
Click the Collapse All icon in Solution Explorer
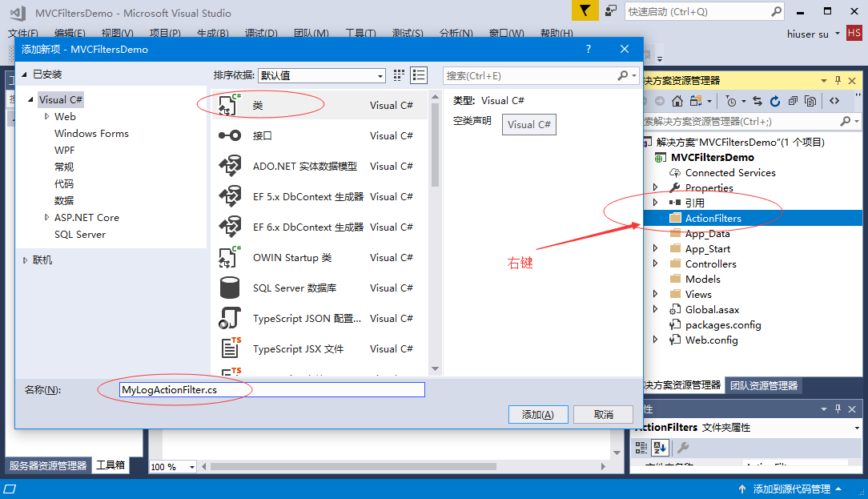[793, 101]
